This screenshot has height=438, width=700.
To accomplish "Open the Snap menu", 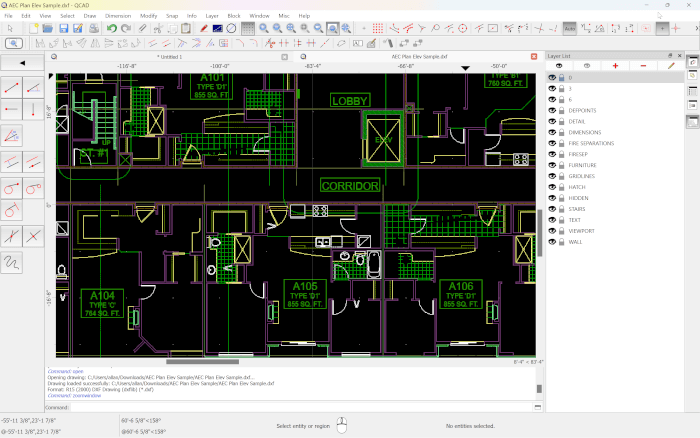I will [x=172, y=16].
